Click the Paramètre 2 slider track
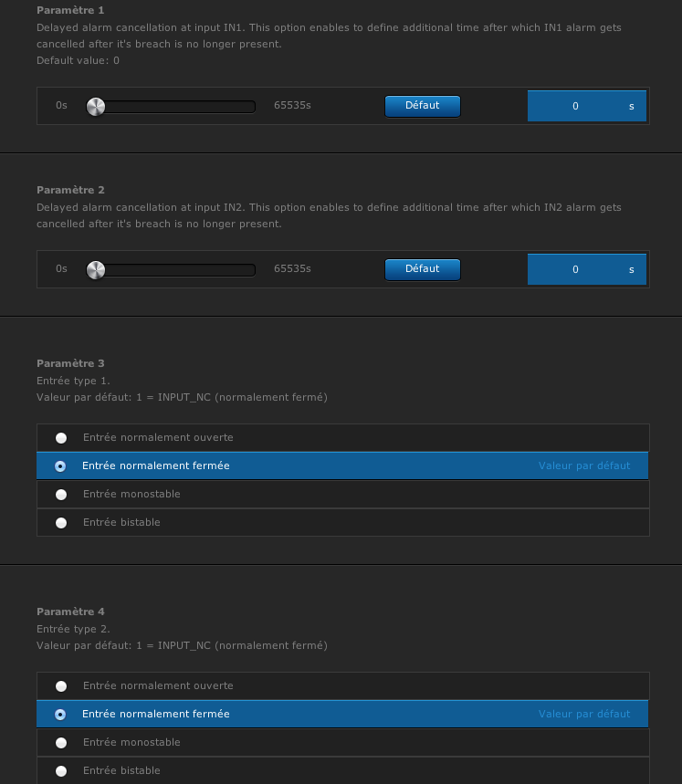This screenshot has height=784, width=682. 172,270
